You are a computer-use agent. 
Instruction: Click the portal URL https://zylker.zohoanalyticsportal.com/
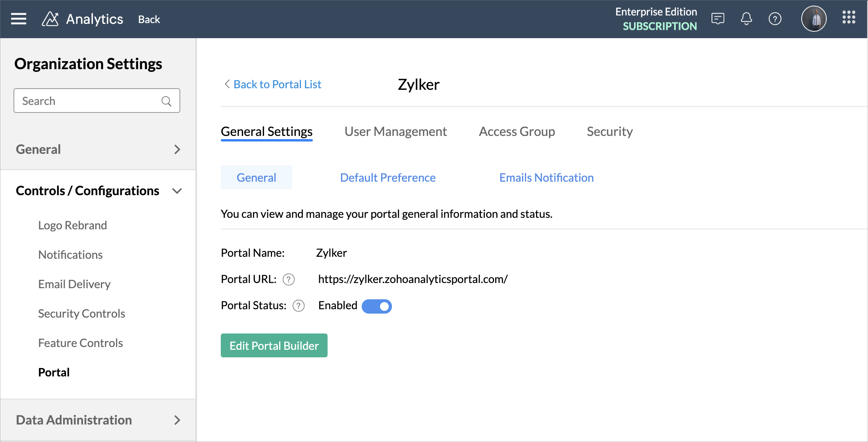point(413,279)
